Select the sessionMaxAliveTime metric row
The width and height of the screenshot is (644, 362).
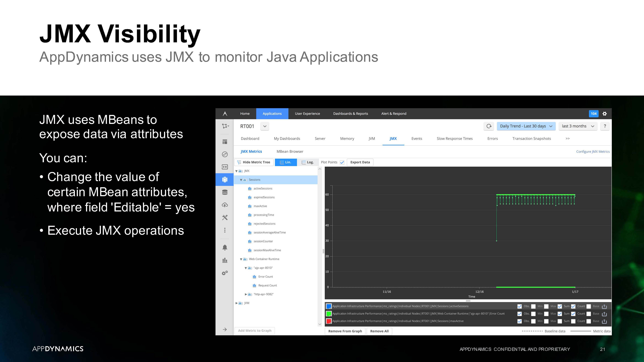[x=275, y=250]
